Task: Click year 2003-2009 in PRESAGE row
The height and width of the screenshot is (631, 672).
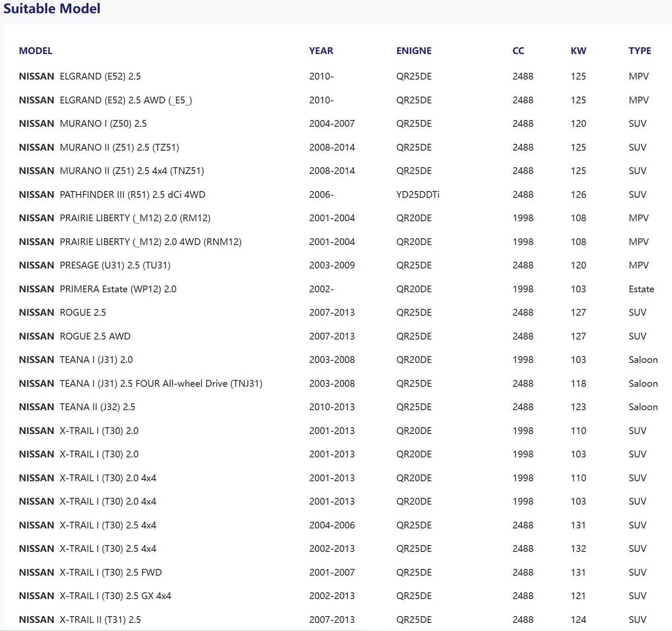Action: pyautogui.click(x=332, y=266)
